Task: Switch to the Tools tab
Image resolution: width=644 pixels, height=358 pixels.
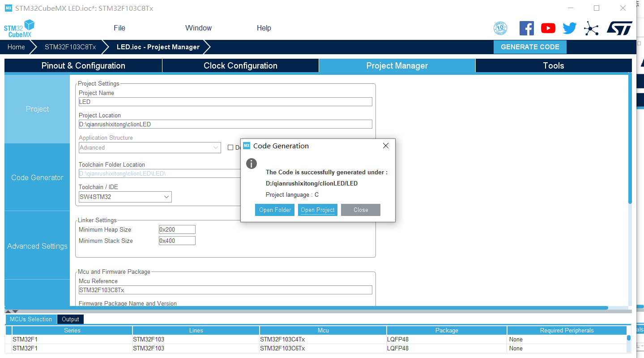Action: pyautogui.click(x=554, y=65)
